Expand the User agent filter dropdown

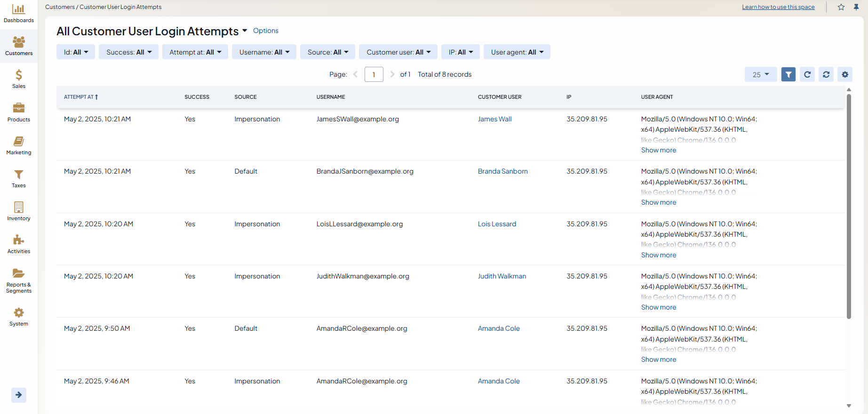point(517,52)
